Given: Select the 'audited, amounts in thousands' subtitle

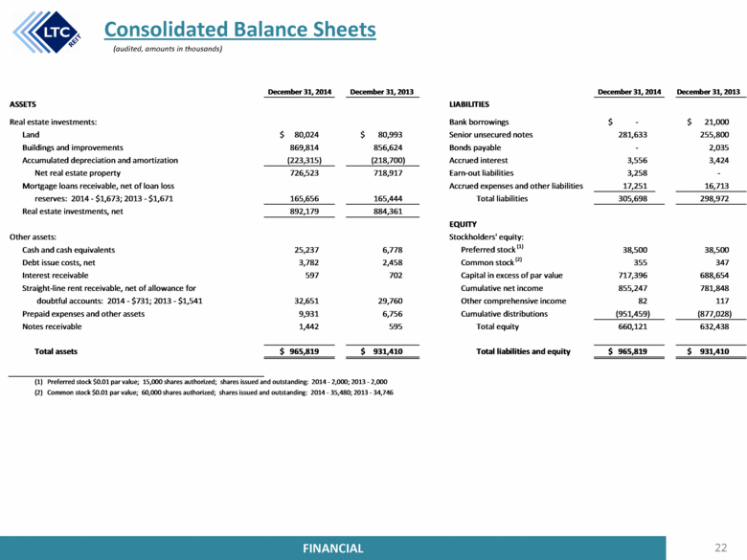Looking at the screenshot, I should pyautogui.click(x=168, y=49).
